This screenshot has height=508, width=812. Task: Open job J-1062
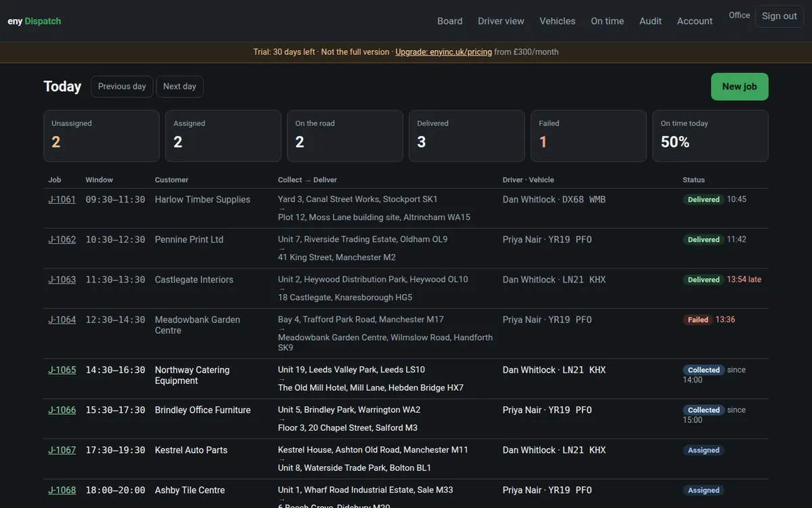point(62,240)
